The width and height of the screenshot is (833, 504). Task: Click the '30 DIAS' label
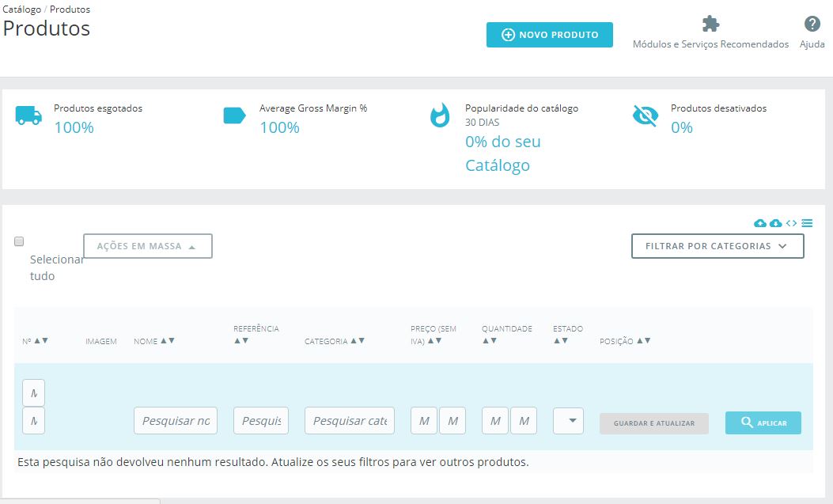(482, 122)
